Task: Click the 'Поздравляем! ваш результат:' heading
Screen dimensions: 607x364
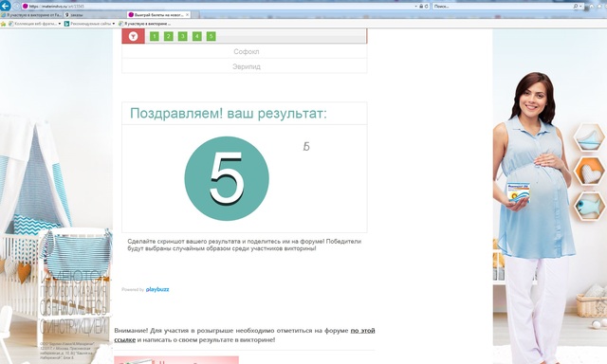Action: click(x=229, y=114)
